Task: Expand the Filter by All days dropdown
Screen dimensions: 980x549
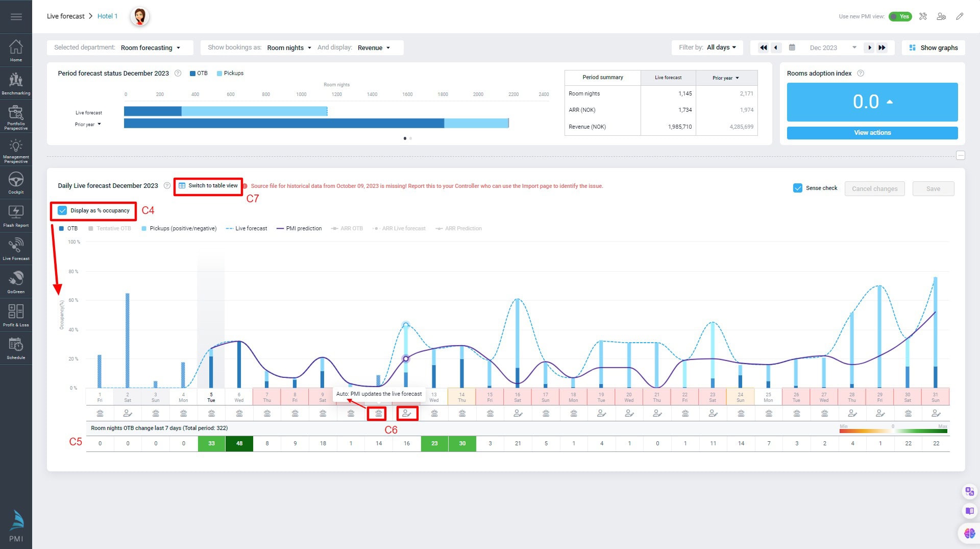Action: pyautogui.click(x=721, y=47)
